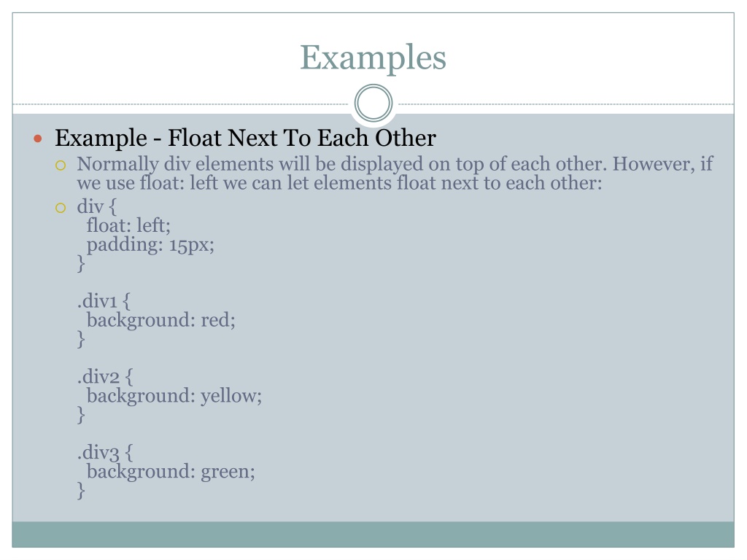
Task: Click the '.div2 {' selector
Action: pos(105,377)
